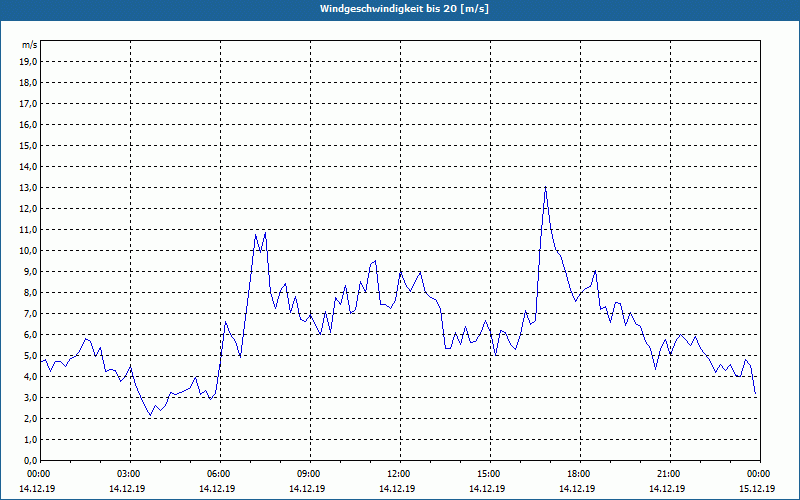Select the 14.12.19 date under 15:00
The image size is (800, 500).
pos(487,488)
